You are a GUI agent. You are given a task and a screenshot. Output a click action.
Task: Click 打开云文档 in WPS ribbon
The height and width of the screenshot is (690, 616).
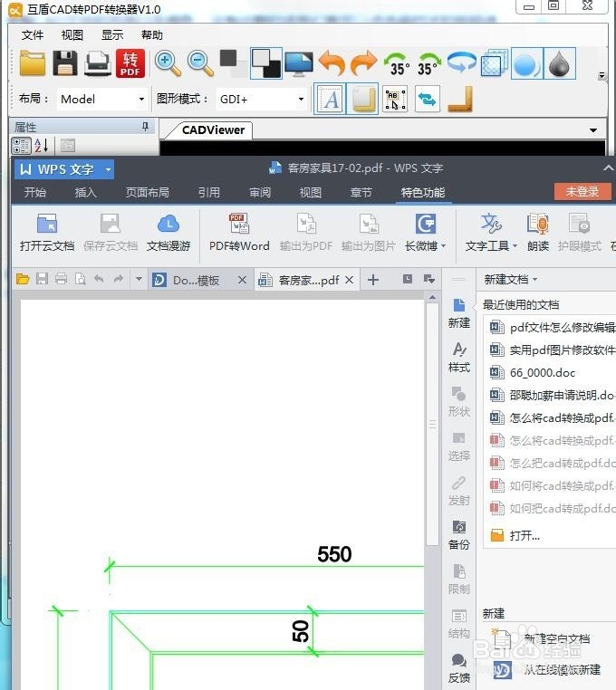47,233
